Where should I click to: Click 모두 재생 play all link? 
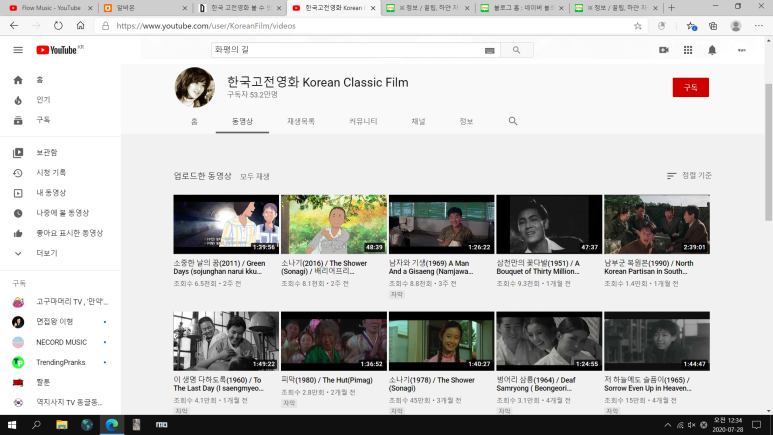point(254,177)
